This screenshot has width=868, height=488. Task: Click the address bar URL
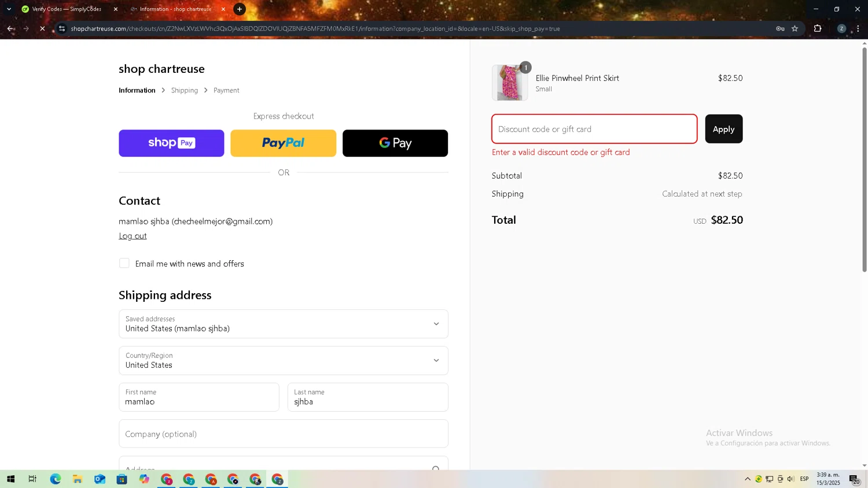point(315,28)
